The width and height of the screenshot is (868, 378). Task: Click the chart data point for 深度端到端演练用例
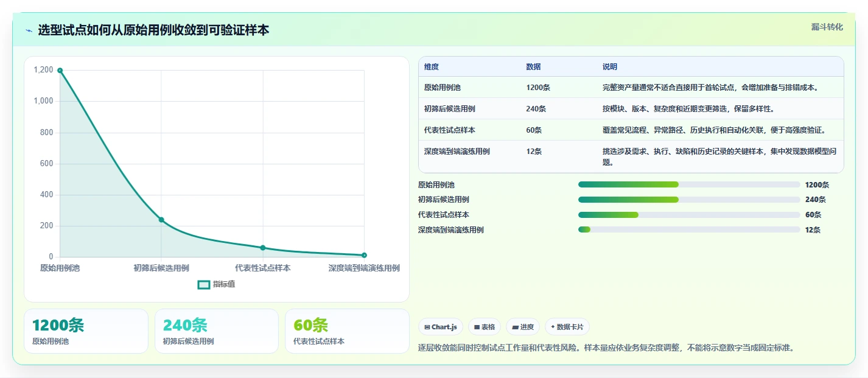click(x=364, y=255)
